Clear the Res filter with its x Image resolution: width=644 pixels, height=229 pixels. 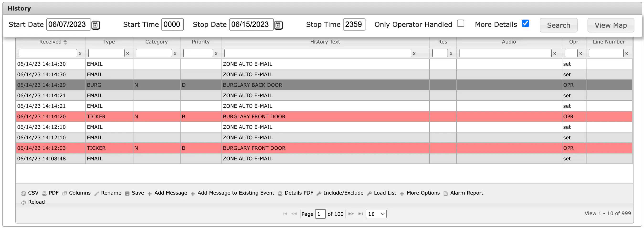coord(451,53)
